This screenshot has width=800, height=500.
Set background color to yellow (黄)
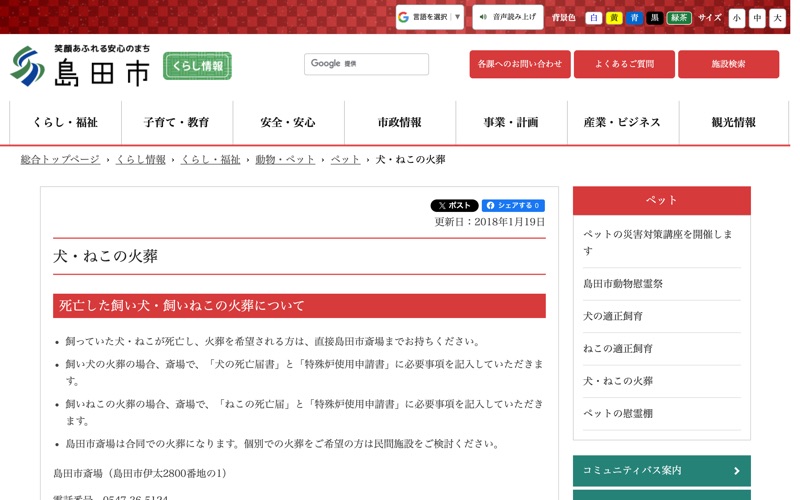coord(614,18)
